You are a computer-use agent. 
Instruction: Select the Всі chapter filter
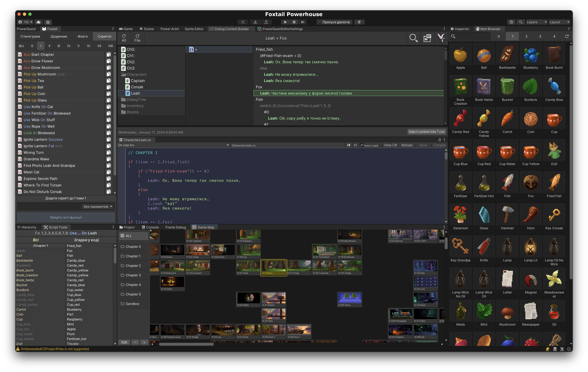pyautogui.click(x=21, y=46)
